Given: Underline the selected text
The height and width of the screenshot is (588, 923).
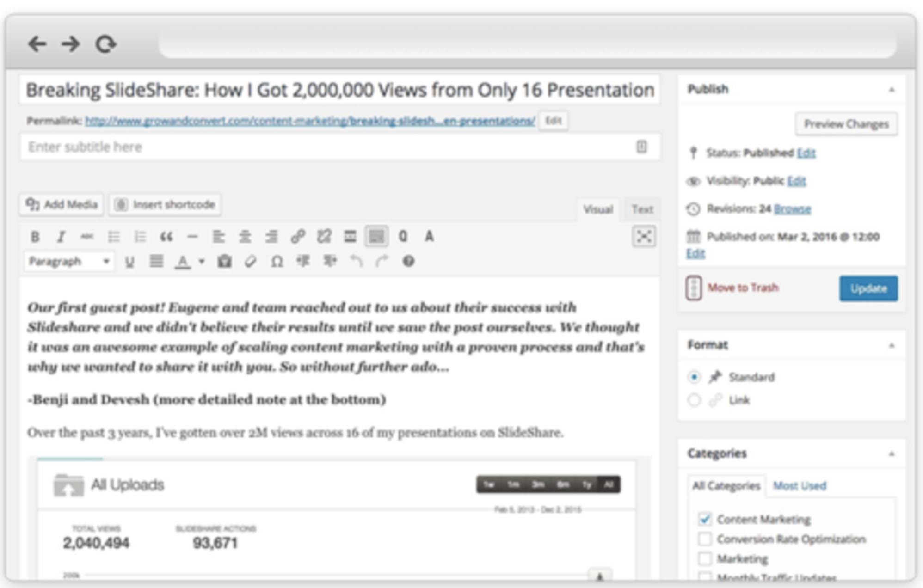Looking at the screenshot, I should (130, 262).
